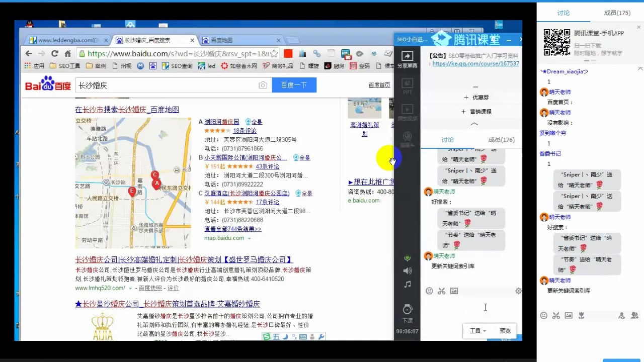
Task: Open 查看全部744条结果 link
Action: point(233,229)
